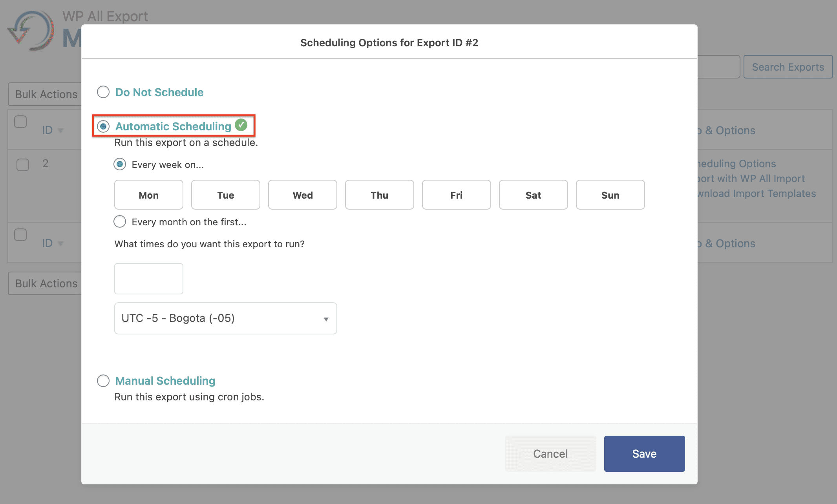Select the Every week on option
837x504 pixels.
click(x=119, y=164)
